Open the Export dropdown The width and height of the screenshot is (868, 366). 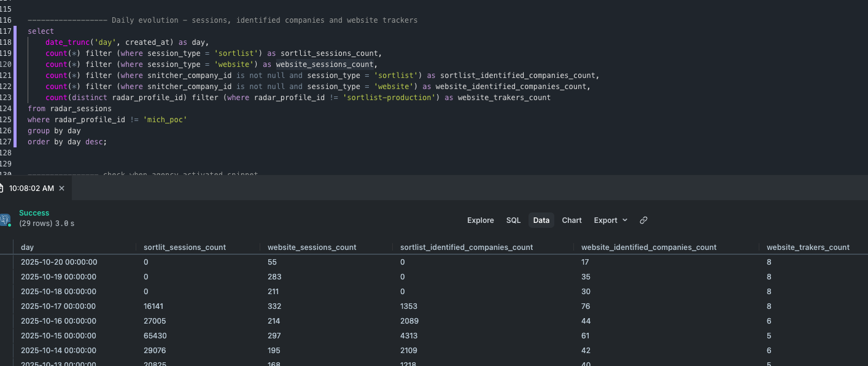coord(610,220)
